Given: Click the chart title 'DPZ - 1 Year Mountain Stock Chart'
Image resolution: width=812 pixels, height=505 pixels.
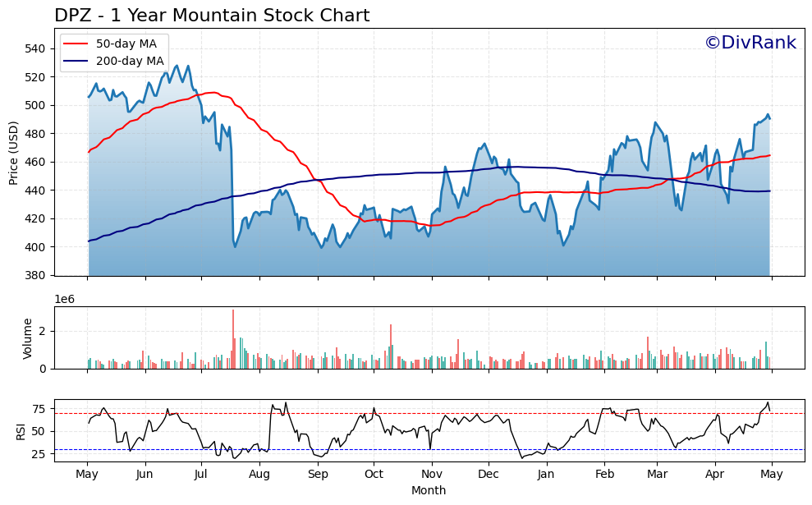Looking at the screenshot, I should [212, 16].
